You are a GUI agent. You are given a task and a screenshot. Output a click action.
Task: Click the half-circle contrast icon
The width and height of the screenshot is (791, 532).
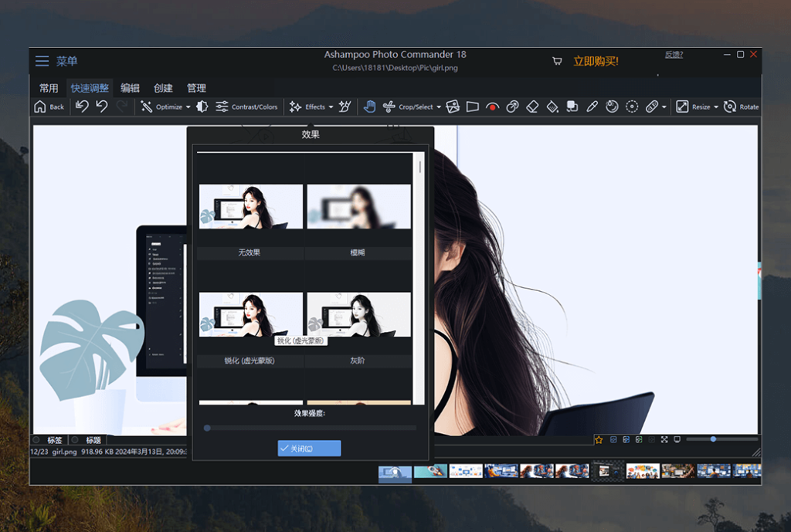202,107
